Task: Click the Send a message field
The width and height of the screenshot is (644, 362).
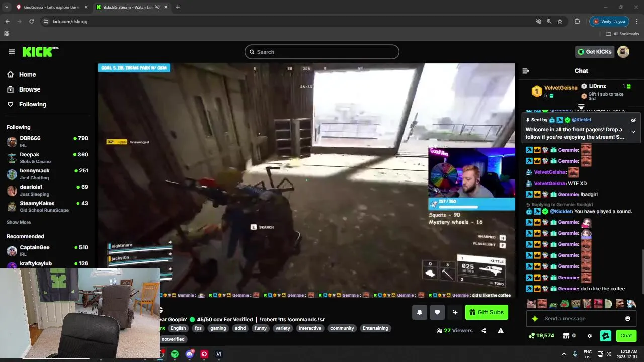Action: click(581, 318)
